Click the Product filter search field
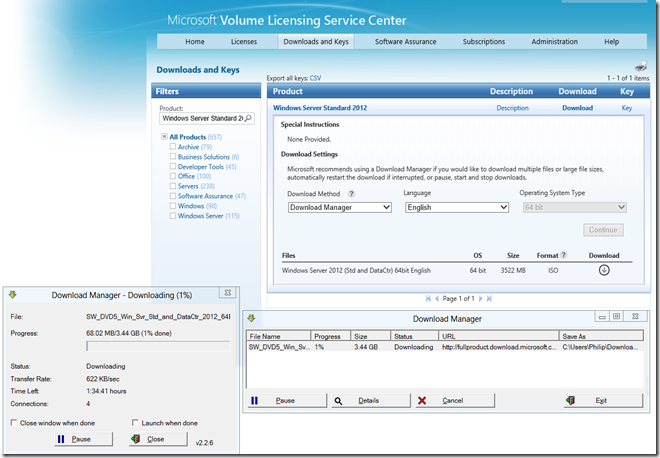This screenshot has width=660, height=458. 207,118
